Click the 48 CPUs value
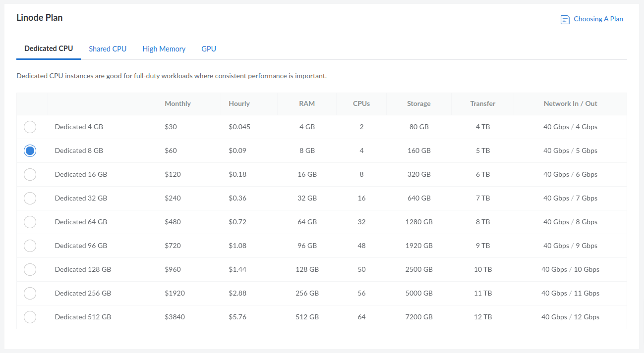644x353 pixels. click(x=361, y=246)
